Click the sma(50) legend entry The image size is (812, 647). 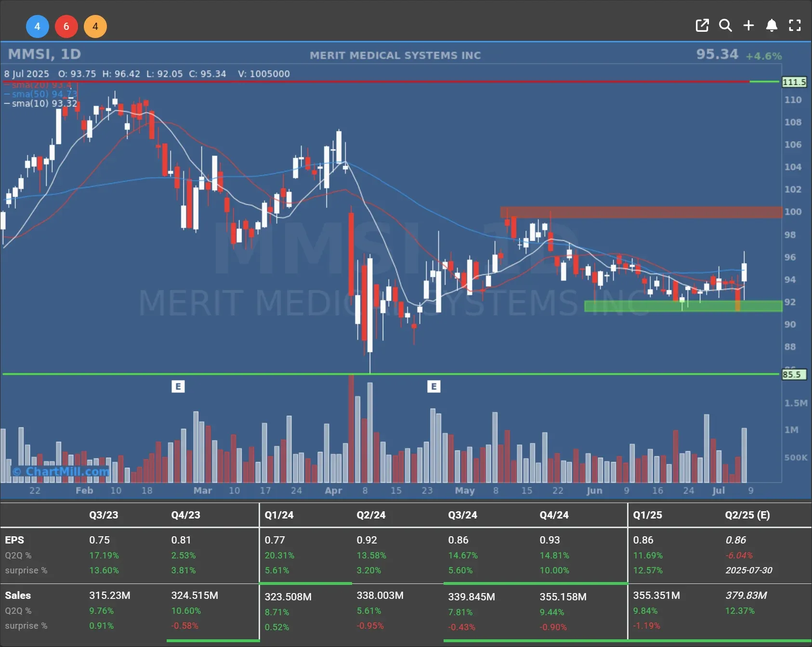(x=40, y=94)
